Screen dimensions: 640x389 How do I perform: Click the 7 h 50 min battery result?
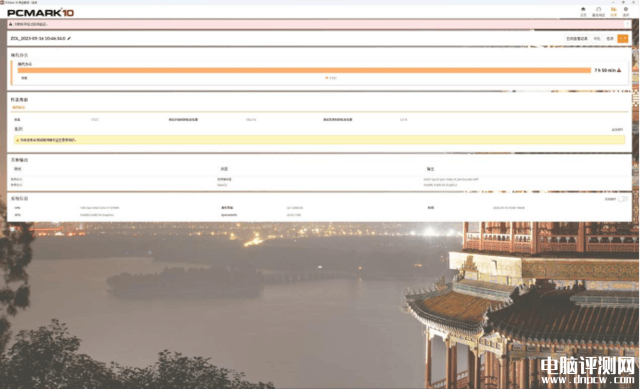(x=604, y=70)
